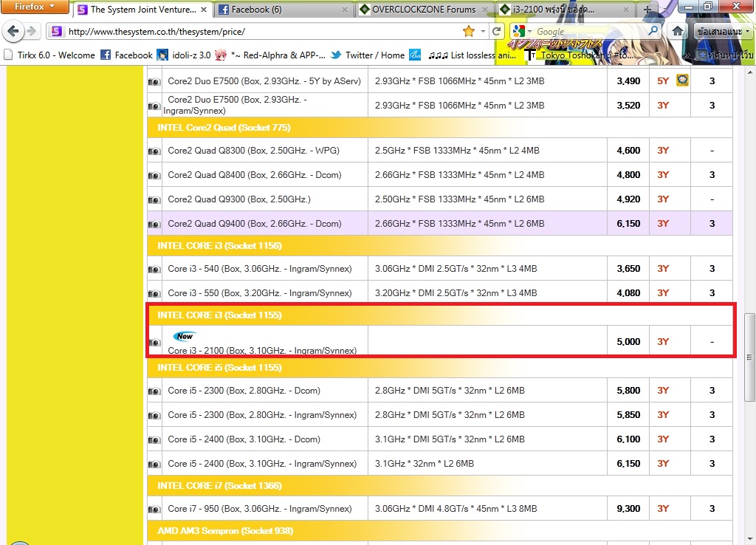Click the vertical scrollbar thumb
The height and width of the screenshot is (545, 756).
tap(749, 357)
